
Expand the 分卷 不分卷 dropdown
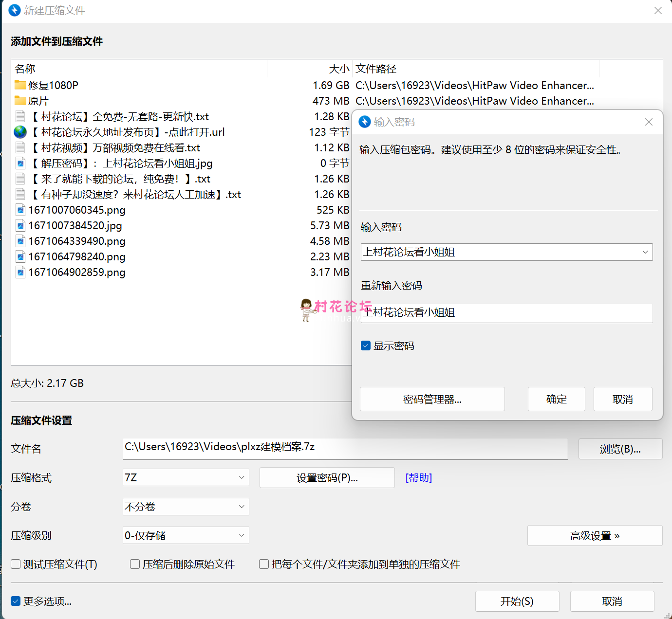coord(186,507)
